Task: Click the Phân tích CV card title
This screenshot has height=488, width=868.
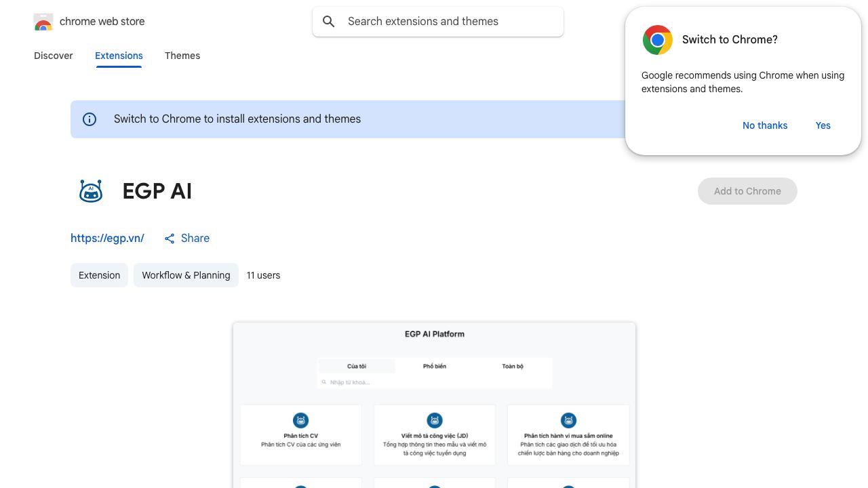Action: click(x=300, y=436)
